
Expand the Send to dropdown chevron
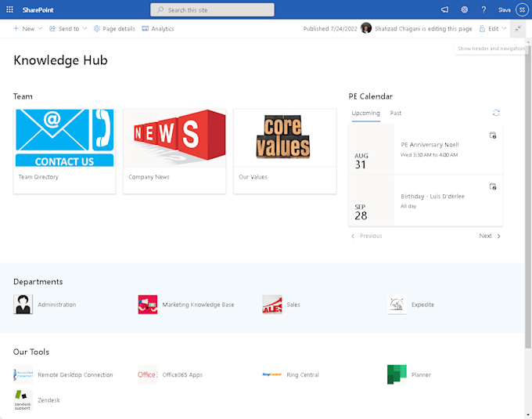[x=84, y=28]
